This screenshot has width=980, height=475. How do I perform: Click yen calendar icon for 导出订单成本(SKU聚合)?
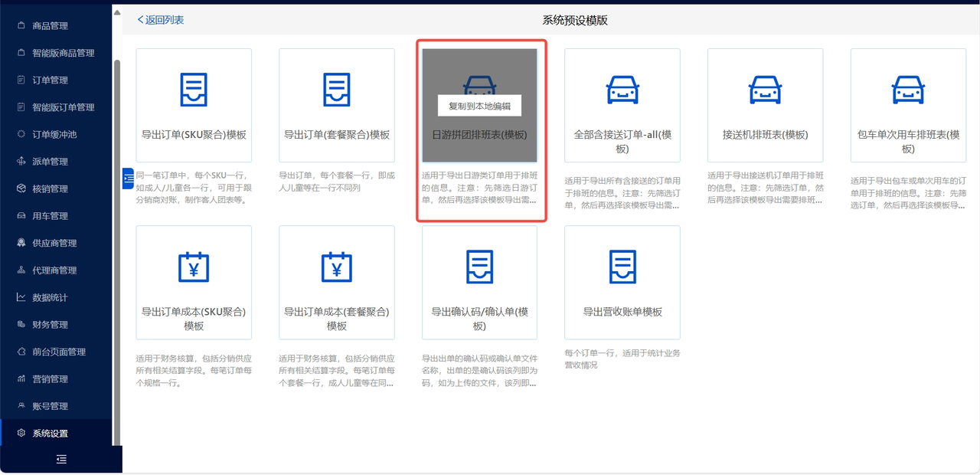(x=194, y=267)
